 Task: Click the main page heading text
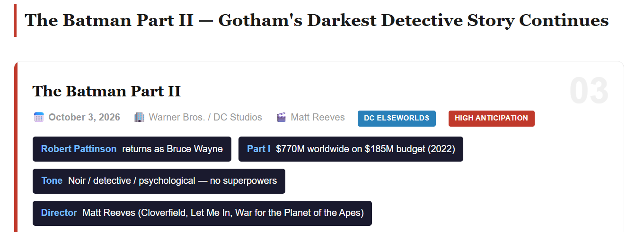(316, 21)
